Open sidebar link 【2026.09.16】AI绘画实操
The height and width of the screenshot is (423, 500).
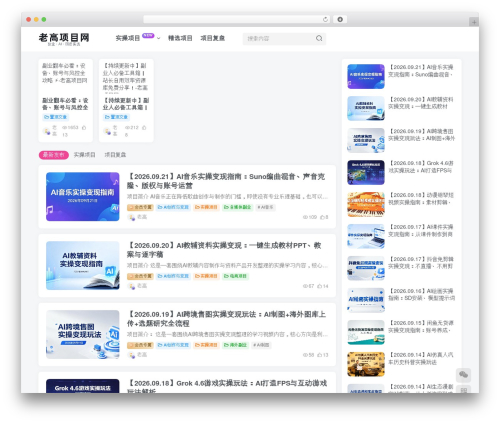[421, 295]
